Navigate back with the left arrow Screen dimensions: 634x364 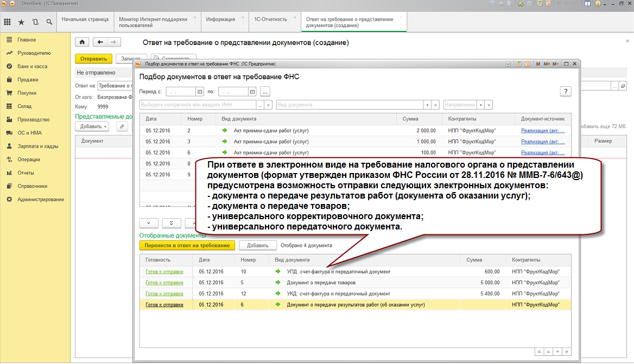click(100, 42)
